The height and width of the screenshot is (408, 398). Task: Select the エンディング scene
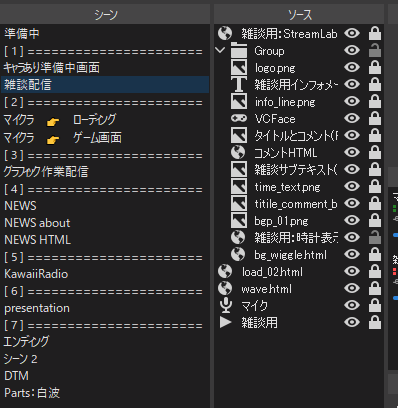pyautogui.click(x=105, y=342)
